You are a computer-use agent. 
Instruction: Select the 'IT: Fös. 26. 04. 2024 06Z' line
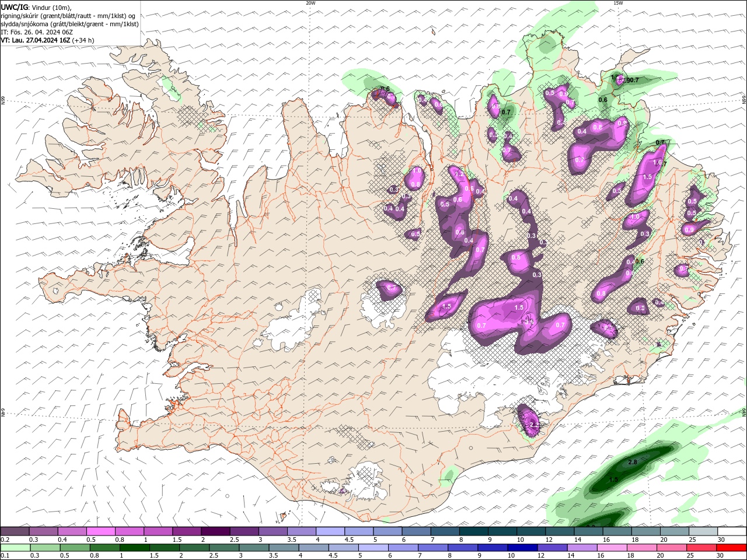(x=37, y=32)
